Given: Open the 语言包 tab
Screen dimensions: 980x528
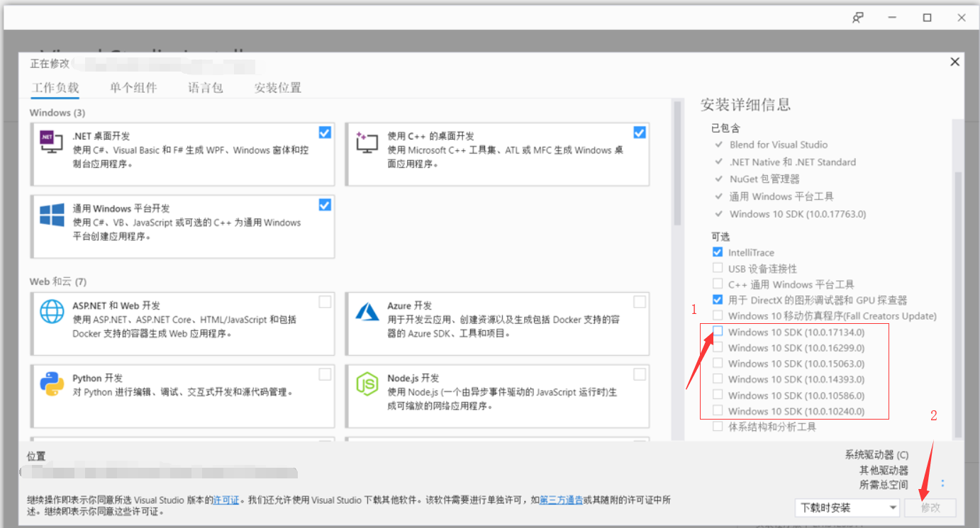Looking at the screenshot, I should 205,87.
